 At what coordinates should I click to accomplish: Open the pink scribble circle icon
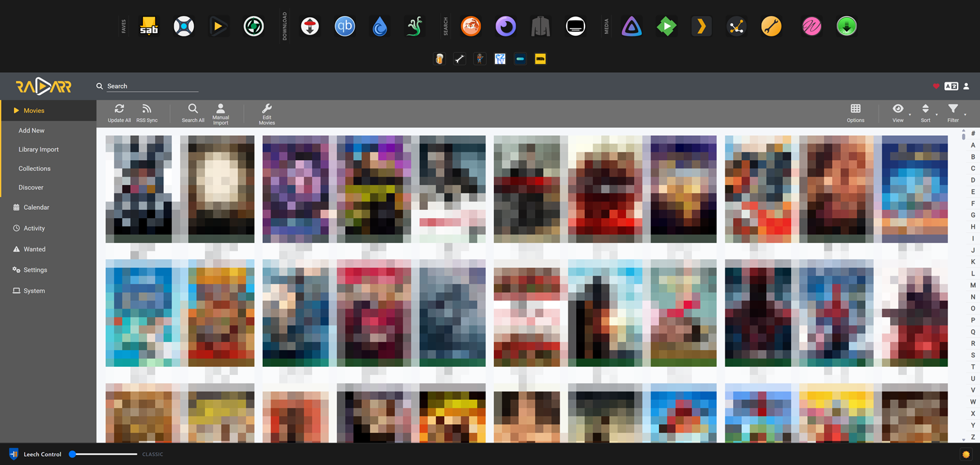point(812,26)
